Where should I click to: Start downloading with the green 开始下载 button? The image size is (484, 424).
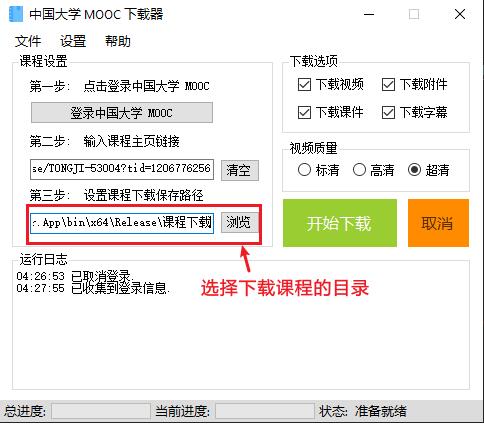point(340,223)
